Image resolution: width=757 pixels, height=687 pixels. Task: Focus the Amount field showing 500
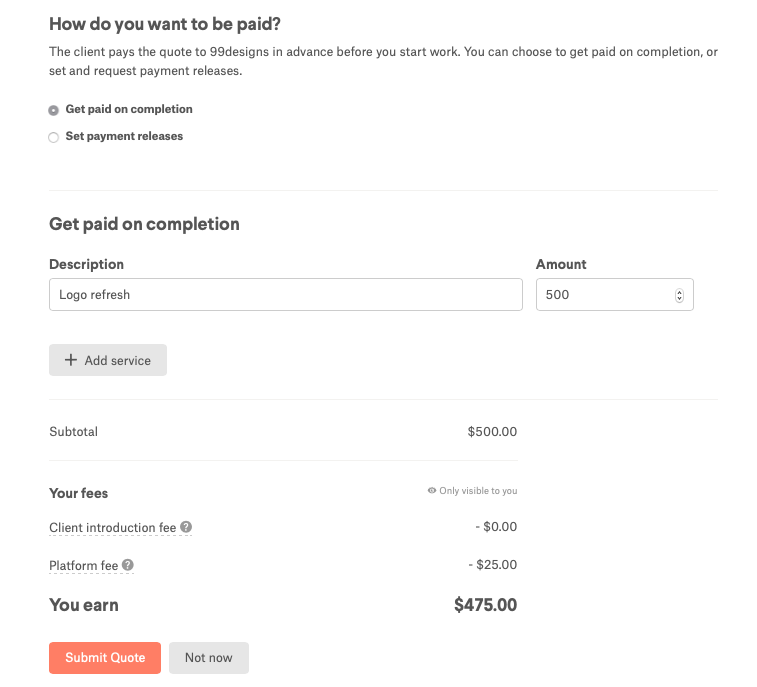[x=600, y=295]
